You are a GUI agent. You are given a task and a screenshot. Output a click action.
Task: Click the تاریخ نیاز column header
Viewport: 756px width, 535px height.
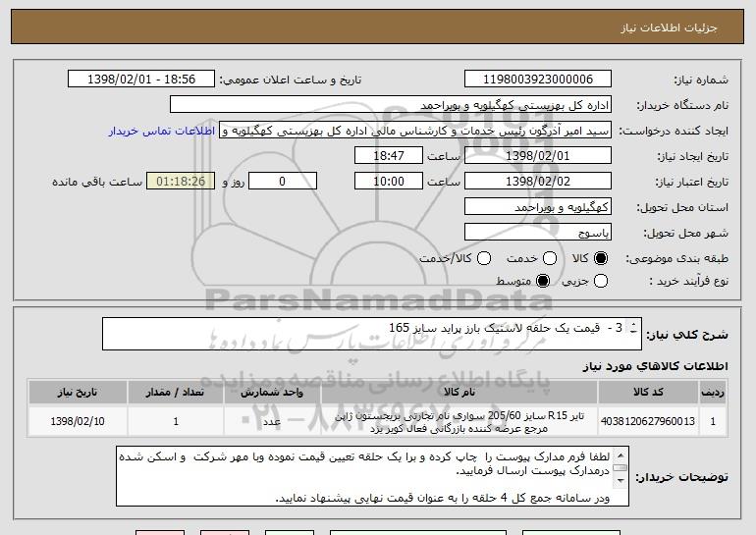click(78, 392)
